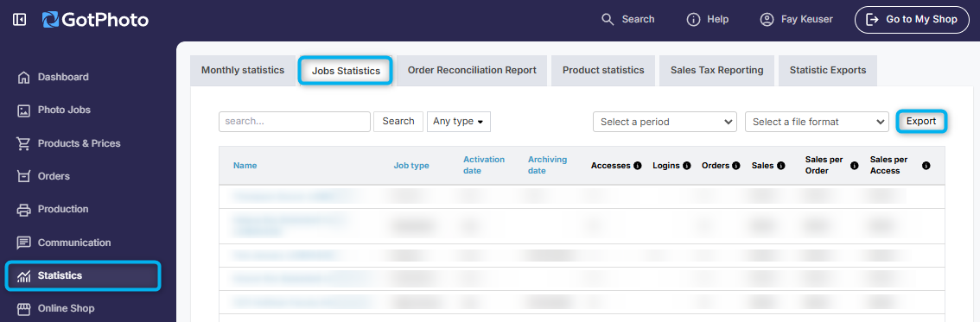Click the Accesses column header text

point(611,166)
